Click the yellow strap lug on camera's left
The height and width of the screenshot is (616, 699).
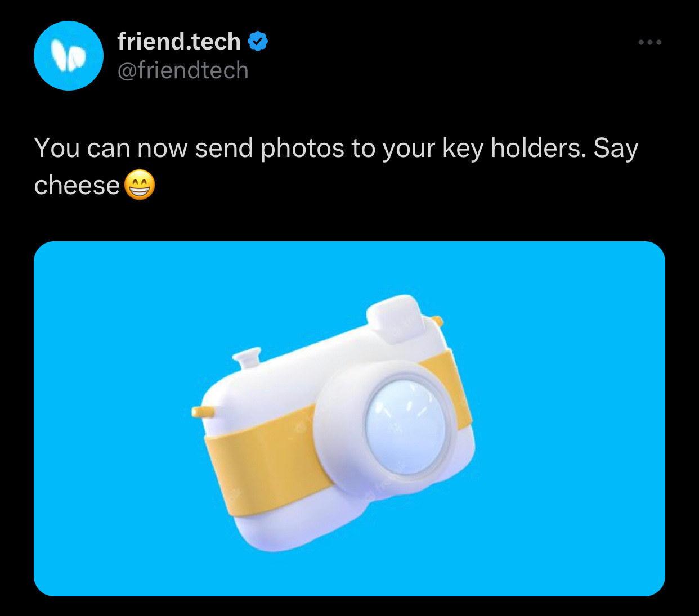[203, 412]
